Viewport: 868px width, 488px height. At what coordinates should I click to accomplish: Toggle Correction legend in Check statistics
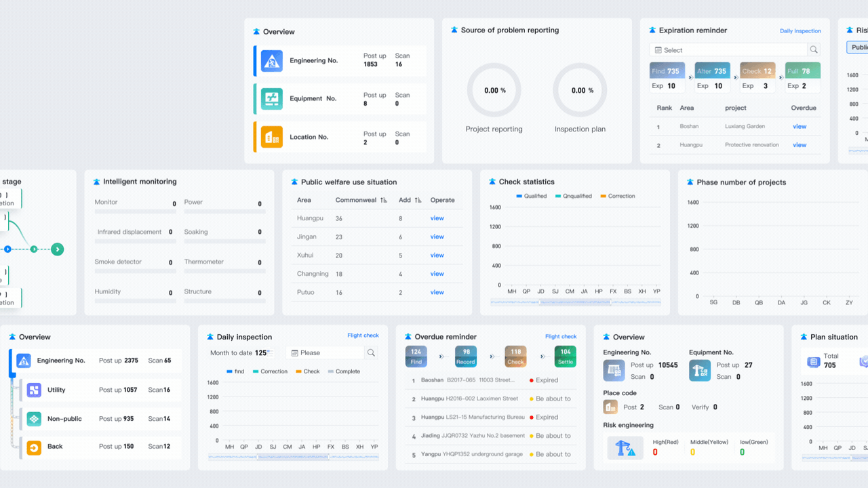click(617, 196)
